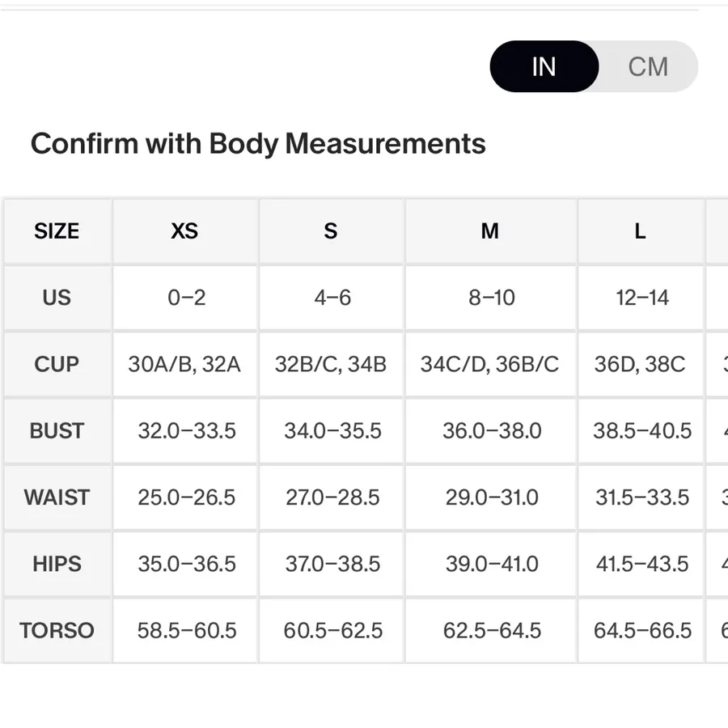The image size is (728, 728).
Task: Click the US row label
Action: point(57,298)
